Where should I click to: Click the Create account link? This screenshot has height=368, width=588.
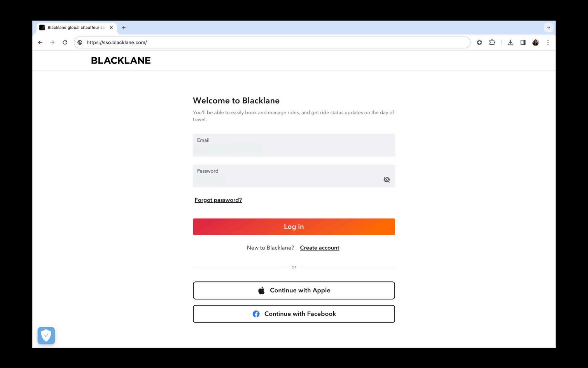[x=319, y=248]
